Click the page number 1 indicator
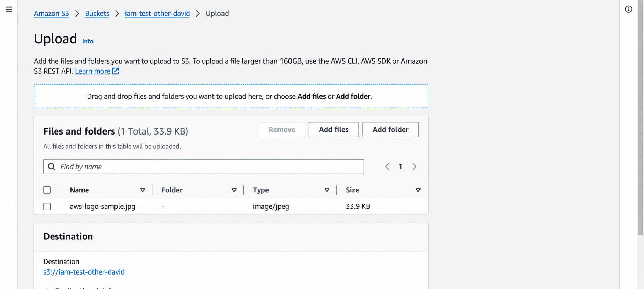The height and width of the screenshot is (289, 644). (x=400, y=167)
